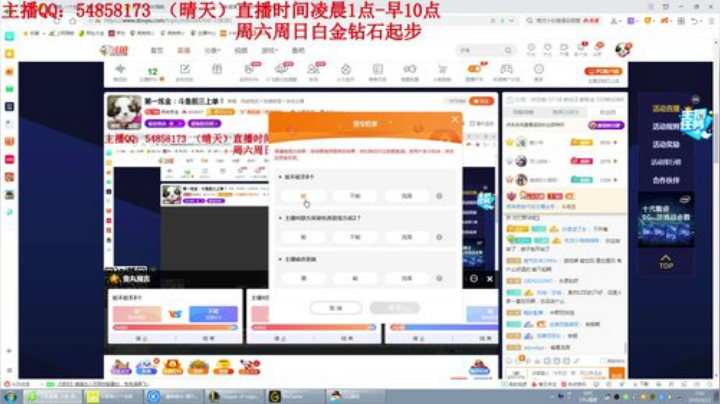
Task: Expand the first purple pill under room title
Action: tap(164, 123)
